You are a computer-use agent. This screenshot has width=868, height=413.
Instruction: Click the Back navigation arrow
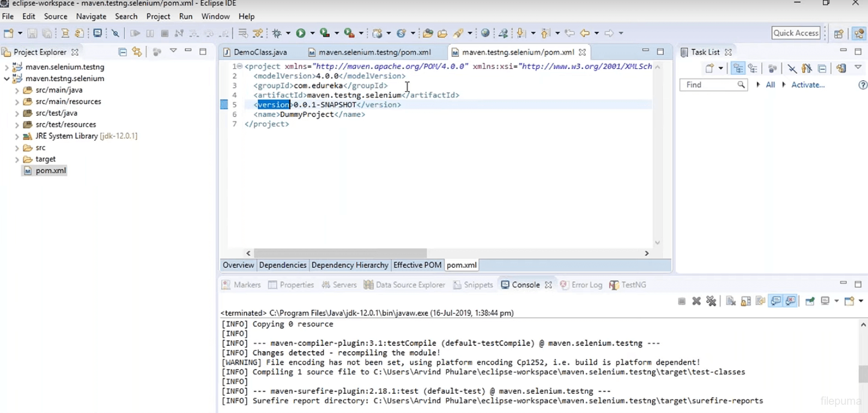(x=584, y=33)
